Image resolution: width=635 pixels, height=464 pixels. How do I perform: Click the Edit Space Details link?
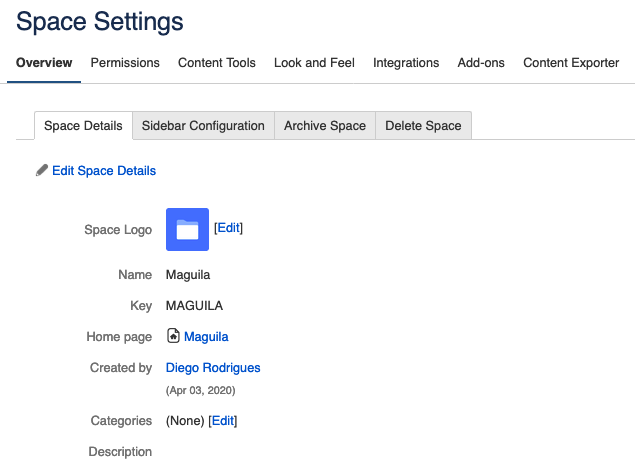104,171
